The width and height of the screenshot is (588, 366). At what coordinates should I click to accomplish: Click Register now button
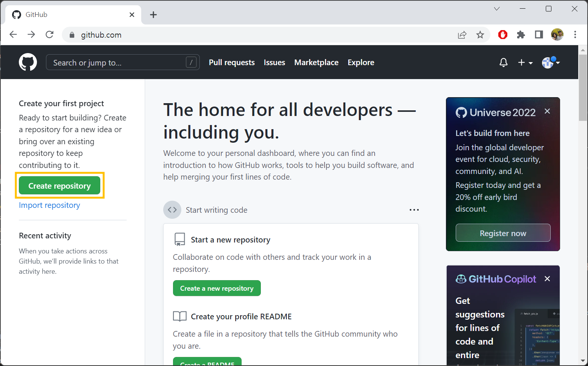click(503, 233)
